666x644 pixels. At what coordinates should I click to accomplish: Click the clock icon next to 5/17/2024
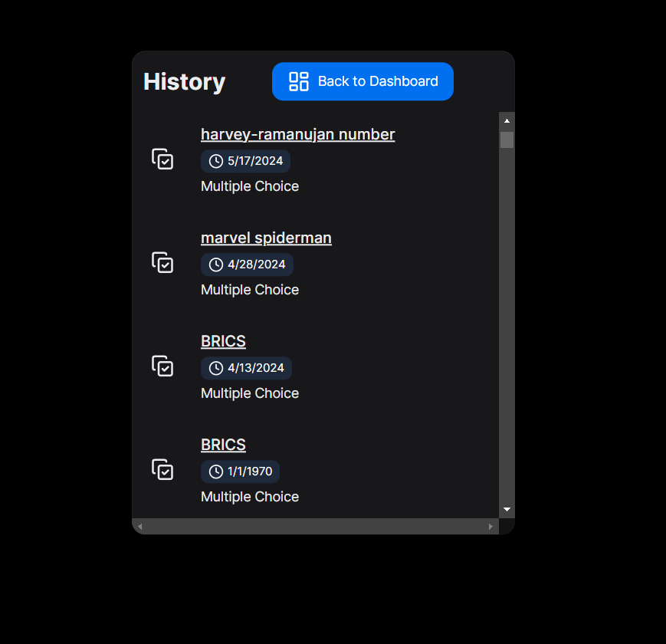(x=216, y=162)
